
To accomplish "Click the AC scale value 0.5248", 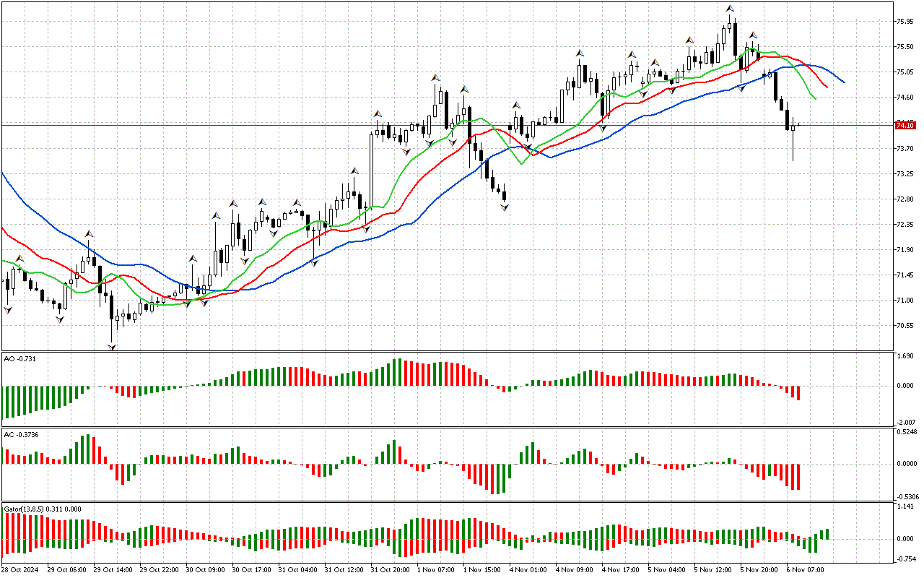I will click(907, 432).
